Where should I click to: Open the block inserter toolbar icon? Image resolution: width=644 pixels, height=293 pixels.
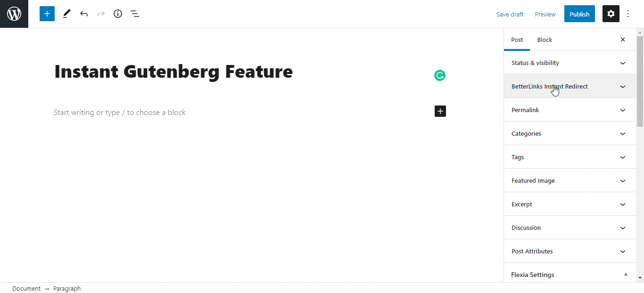click(x=47, y=14)
